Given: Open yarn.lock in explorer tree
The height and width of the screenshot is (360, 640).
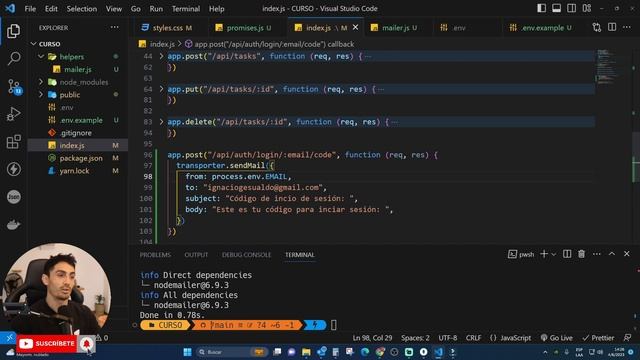Looking at the screenshot, I should [78, 171].
